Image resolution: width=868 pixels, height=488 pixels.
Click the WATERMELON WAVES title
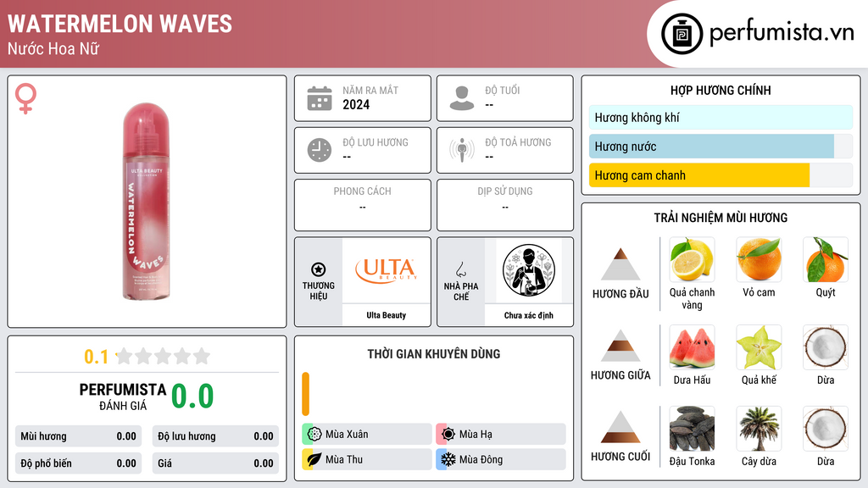pos(120,24)
